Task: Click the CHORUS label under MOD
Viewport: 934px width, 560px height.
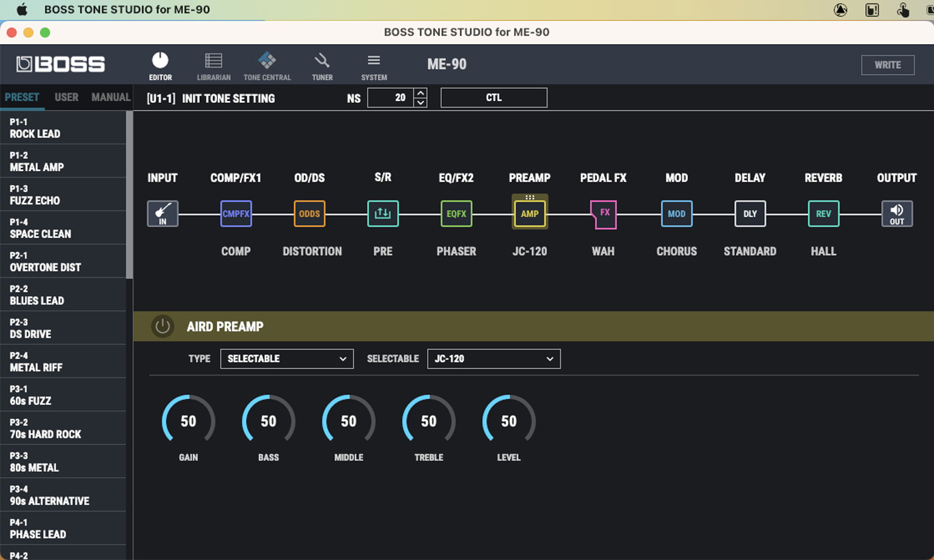Action: [677, 251]
